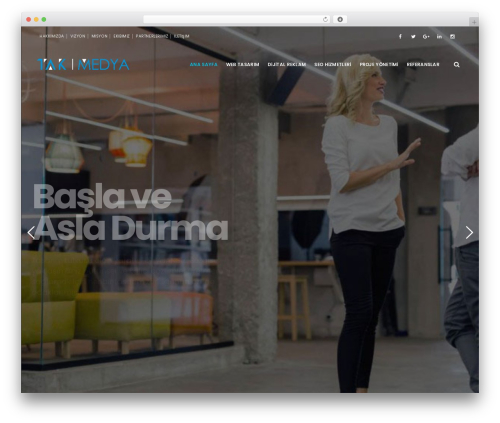This screenshot has width=500, height=423.
Task: Reload page using browser refresh icon
Action: [x=325, y=19]
